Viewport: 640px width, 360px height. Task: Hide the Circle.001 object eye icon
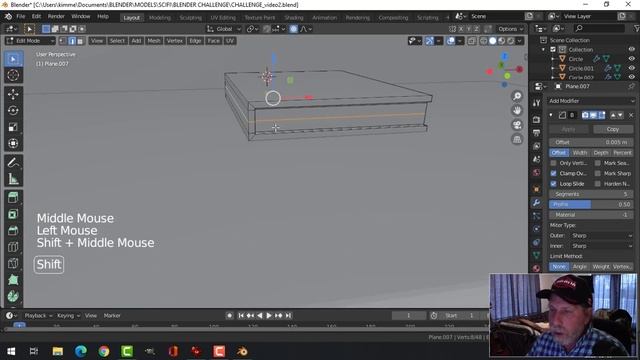coord(631,68)
